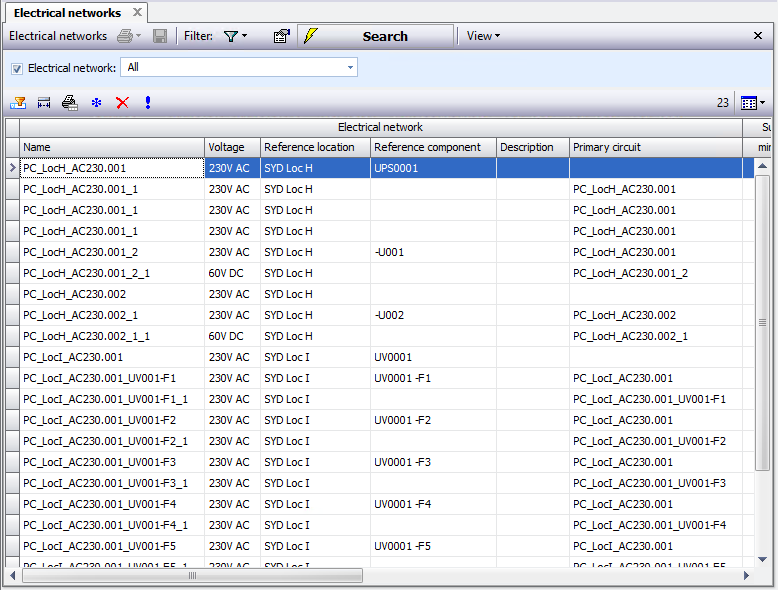Viewport: 778px width, 590px height.
Task: Open the filter funnel dropdown arrow
Action: click(x=244, y=36)
